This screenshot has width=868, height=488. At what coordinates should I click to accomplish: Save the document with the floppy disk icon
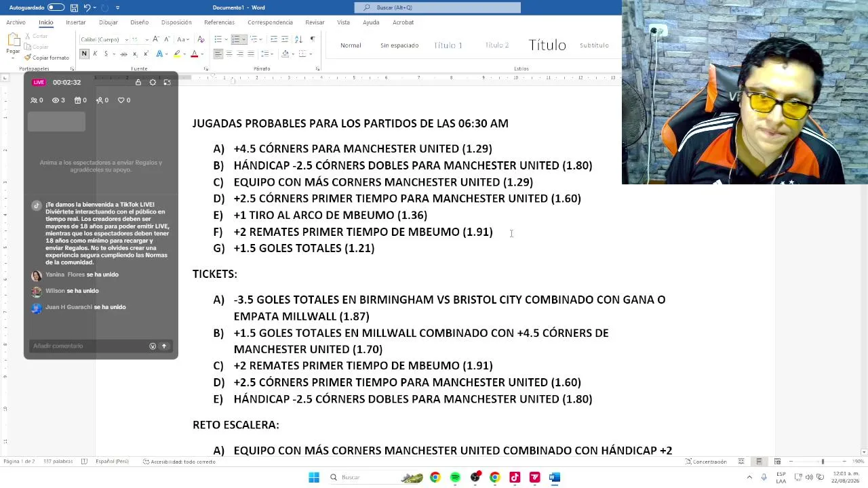tap(74, 7)
